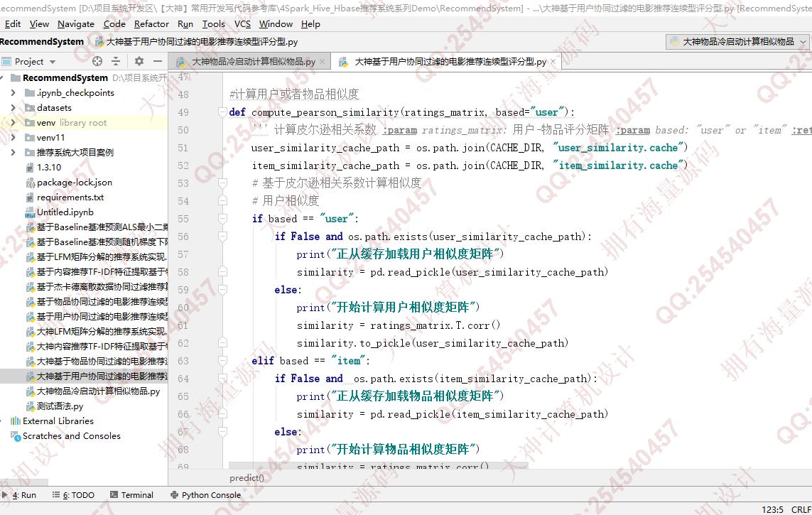Expand the 推荐系统大项目案例 folder
Image resolution: width=812 pixels, height=515 pixels.
(13, 152)
